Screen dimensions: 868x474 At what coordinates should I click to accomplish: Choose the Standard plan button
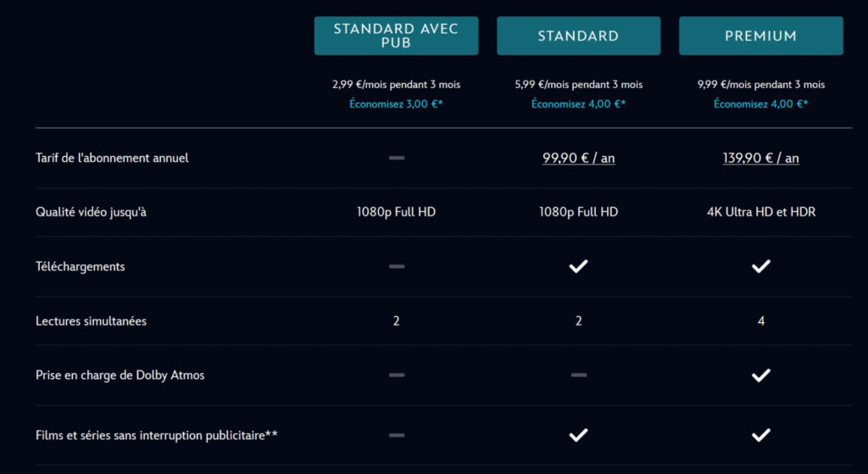click(578, 36)
